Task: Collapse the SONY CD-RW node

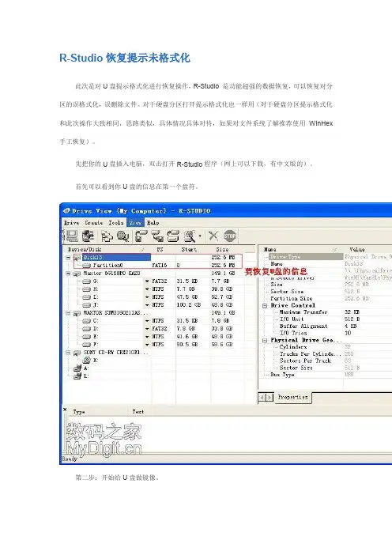Action: (x=68, y=353)
